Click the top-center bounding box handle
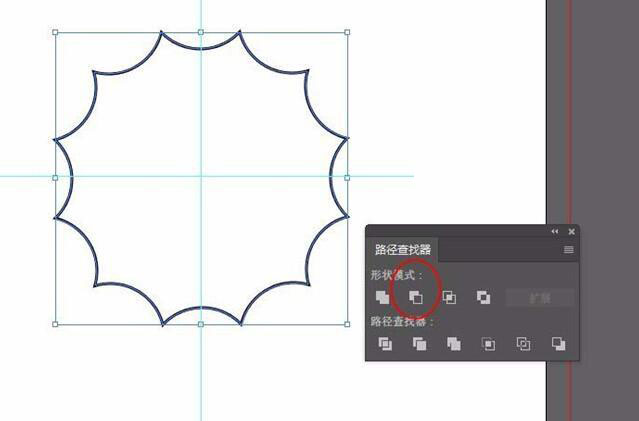 tap(201, 32)
